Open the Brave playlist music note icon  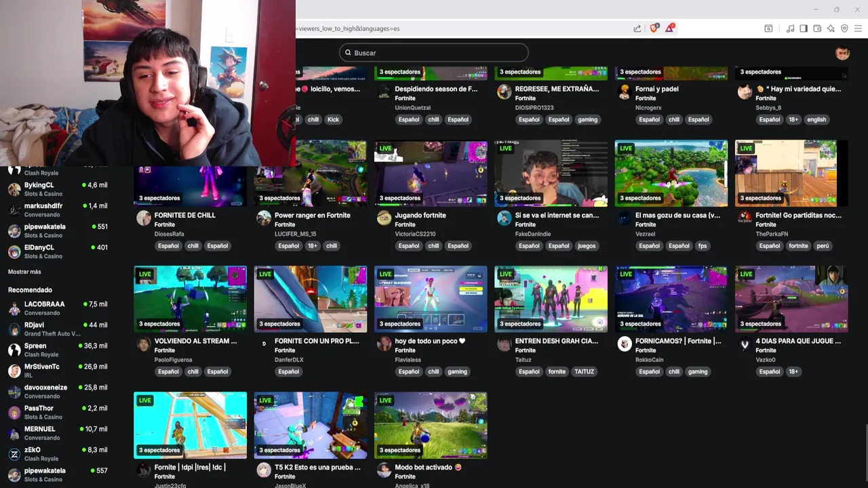790,28
